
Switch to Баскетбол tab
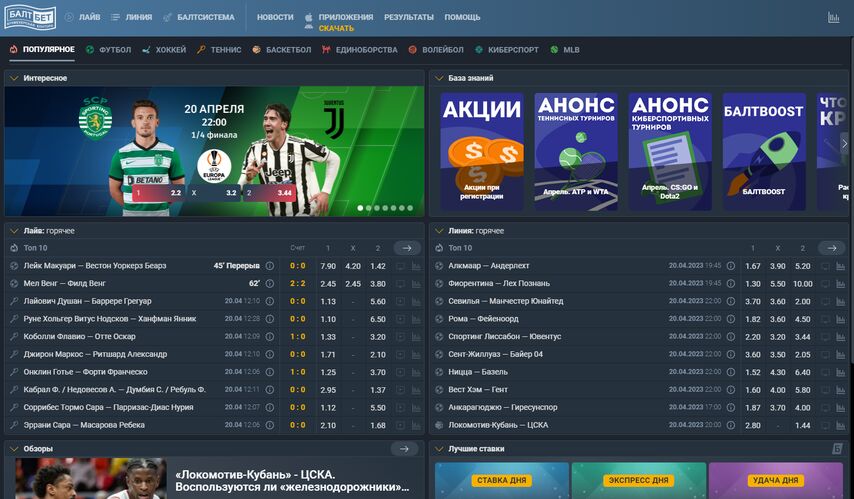click(282, 50)
